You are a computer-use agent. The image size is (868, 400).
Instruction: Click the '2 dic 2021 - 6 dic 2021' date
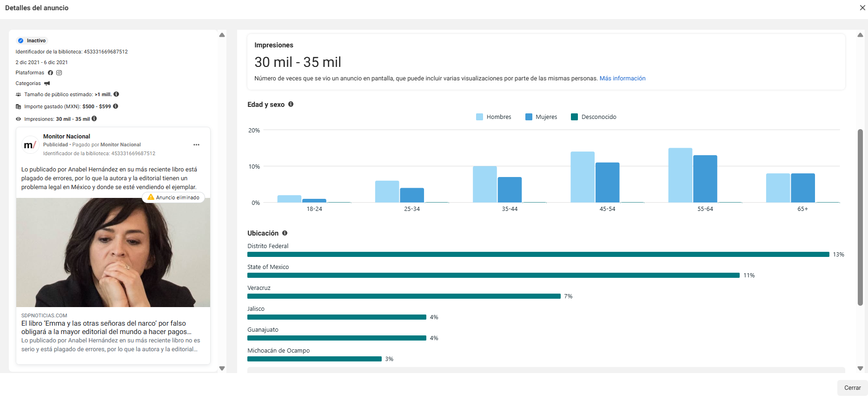41,62
